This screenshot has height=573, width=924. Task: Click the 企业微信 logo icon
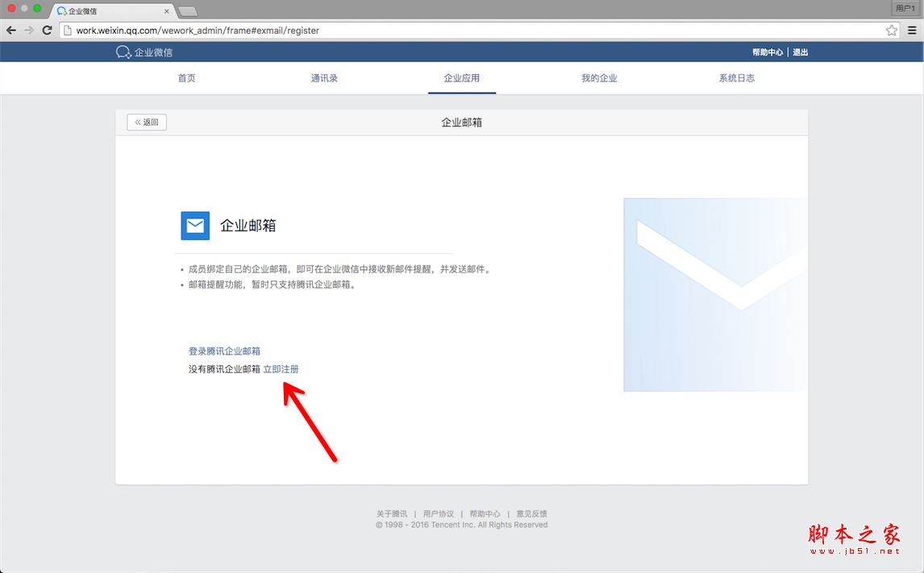coord(123,52)
